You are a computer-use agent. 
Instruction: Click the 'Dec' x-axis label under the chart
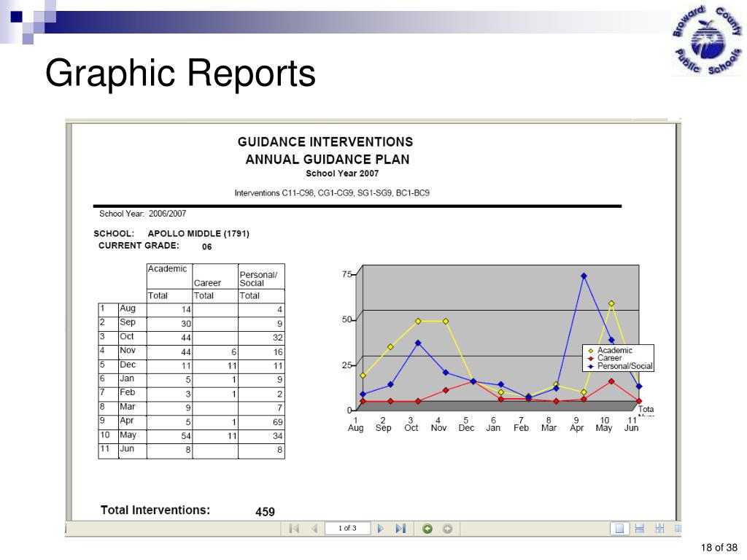(466, 427)
